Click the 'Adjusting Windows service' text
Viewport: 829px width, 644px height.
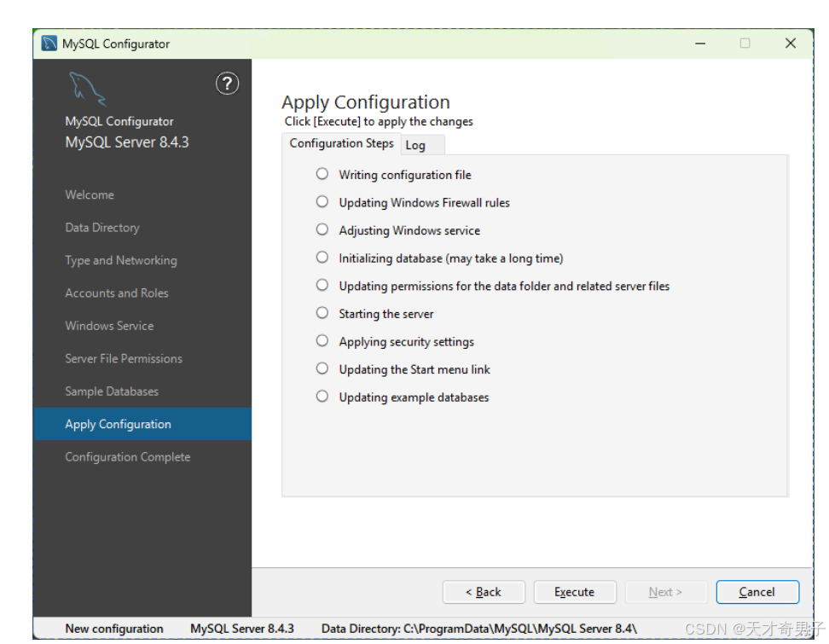pos(409,230)
